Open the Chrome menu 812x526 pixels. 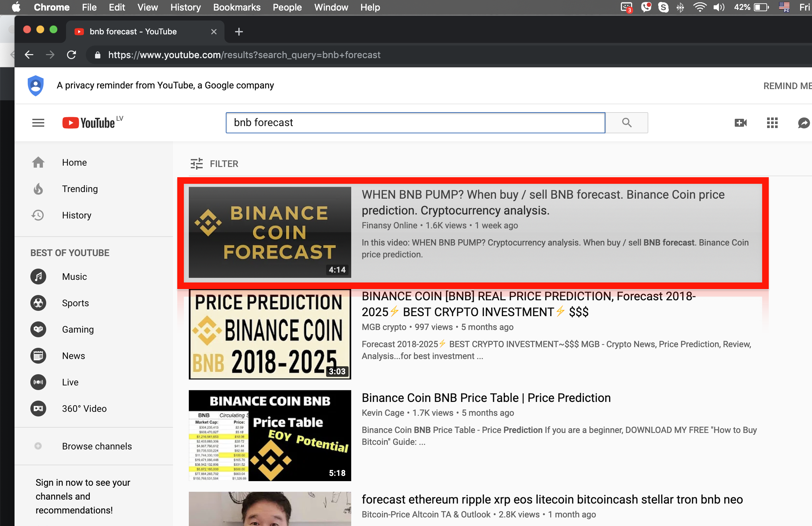tap(51, 7)
